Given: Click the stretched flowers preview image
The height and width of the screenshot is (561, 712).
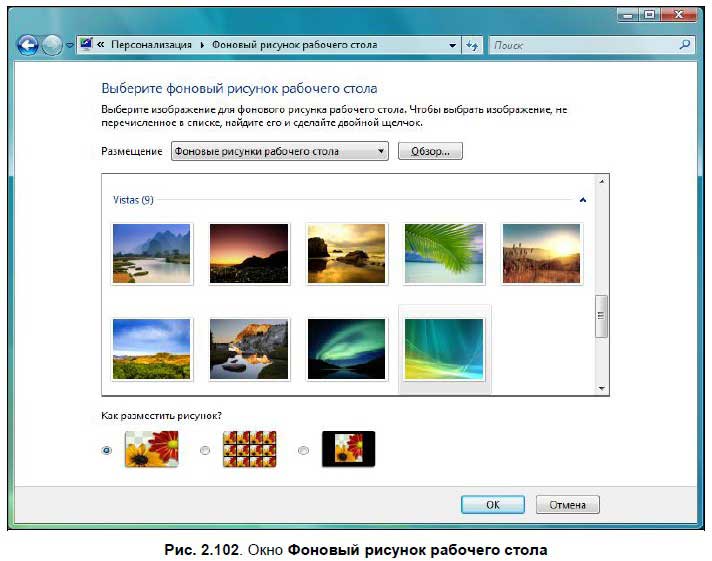Looking at the screenshot, I should click(x=152, y=449).
